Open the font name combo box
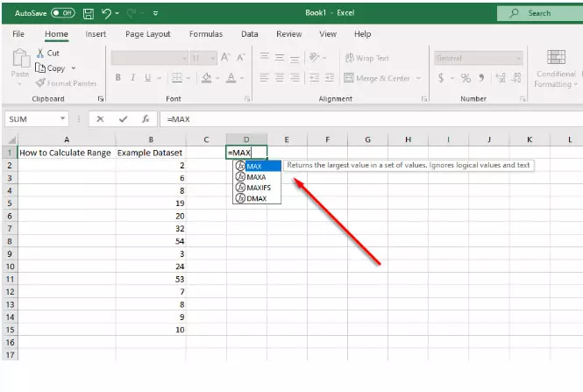Screen dimensions: 583x392 coord(149,58)
